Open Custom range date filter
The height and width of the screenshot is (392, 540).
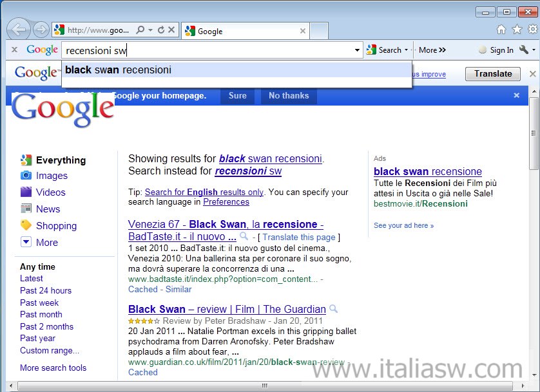[50, 350]
